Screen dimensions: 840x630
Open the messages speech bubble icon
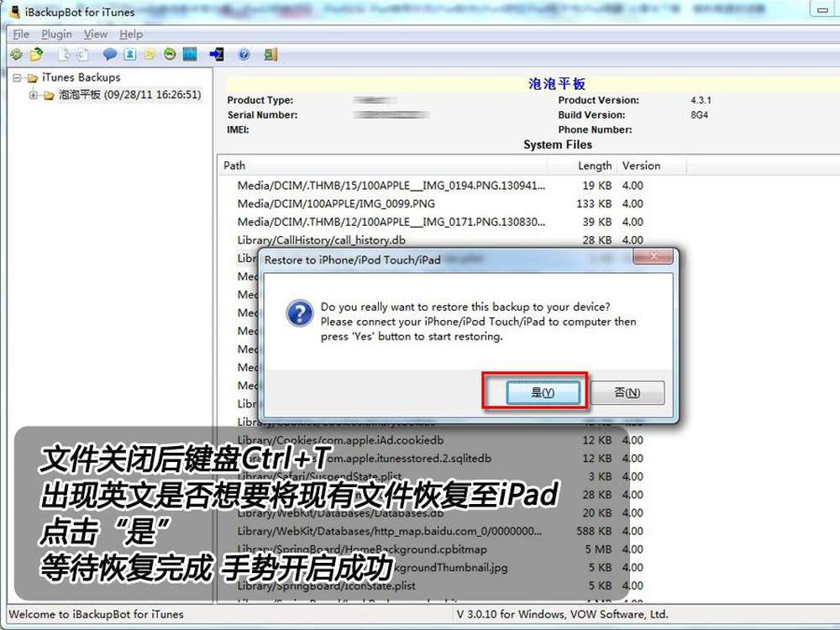(x=110, y=55)
